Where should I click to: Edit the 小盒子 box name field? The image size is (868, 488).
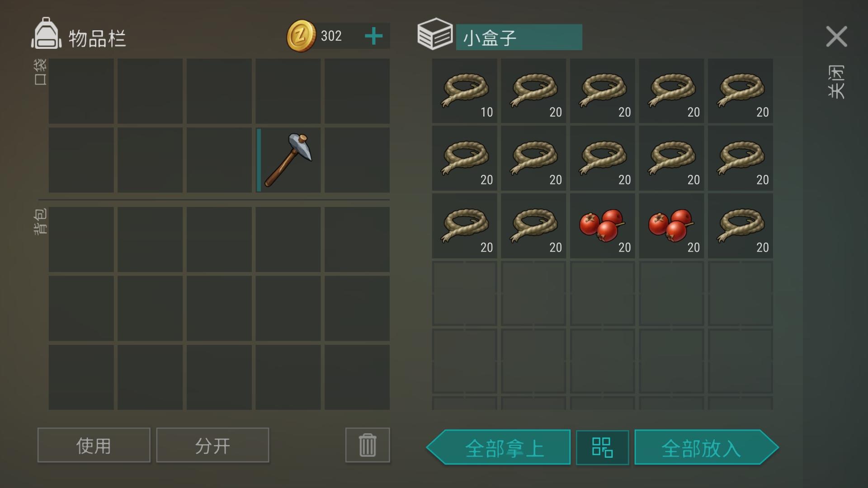coord(519,37)
